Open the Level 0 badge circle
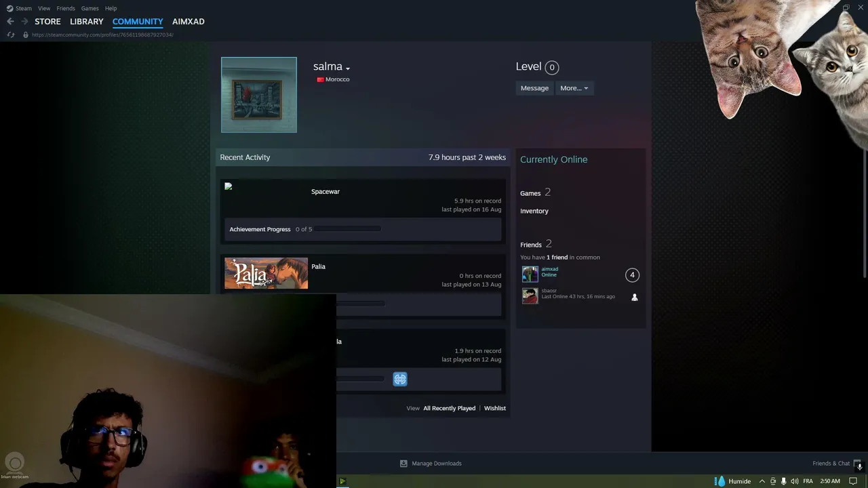This screenshot has height=488, width=868. coord(552,67)
